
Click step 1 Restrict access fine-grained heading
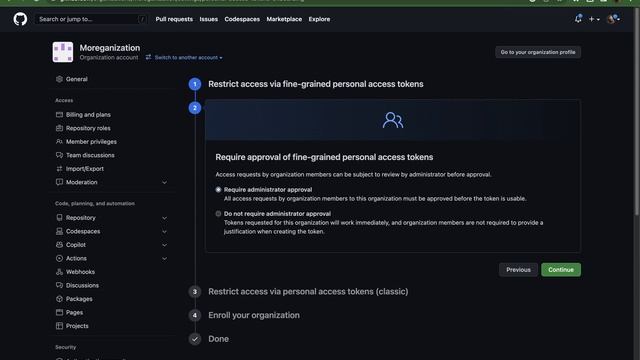coord(316,84)
